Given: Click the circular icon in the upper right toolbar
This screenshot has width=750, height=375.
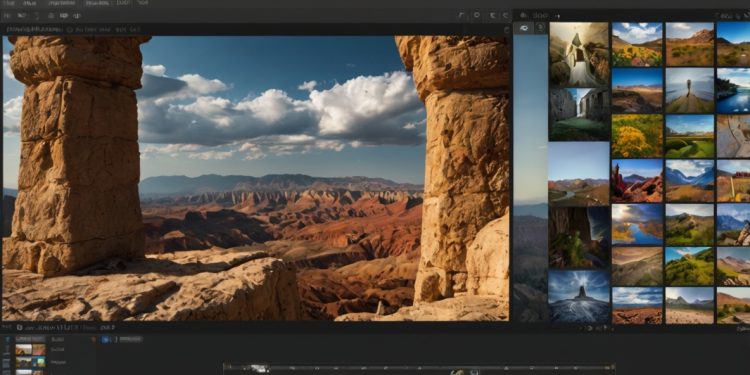Looking at the screenshot, I should coord(476,16).
